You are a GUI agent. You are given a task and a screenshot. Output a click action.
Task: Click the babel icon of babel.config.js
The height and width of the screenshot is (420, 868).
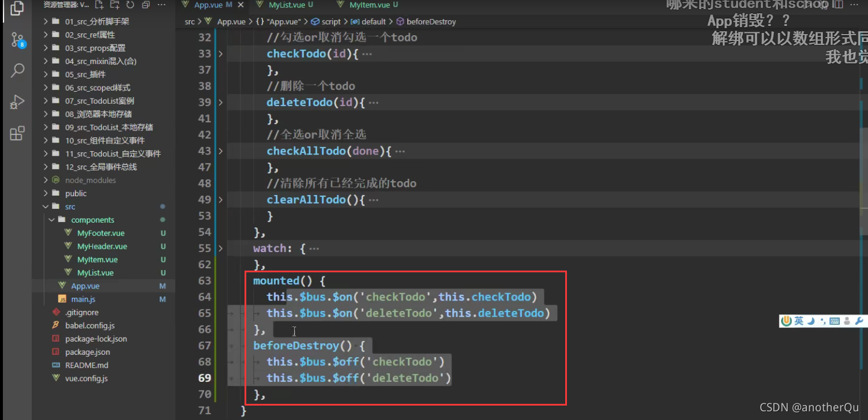[56, 325]
